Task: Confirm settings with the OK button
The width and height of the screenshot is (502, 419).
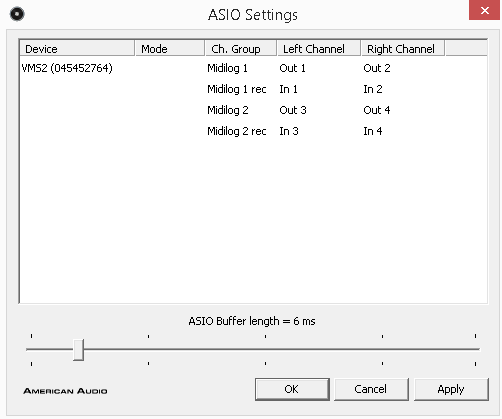Action: 292,389
